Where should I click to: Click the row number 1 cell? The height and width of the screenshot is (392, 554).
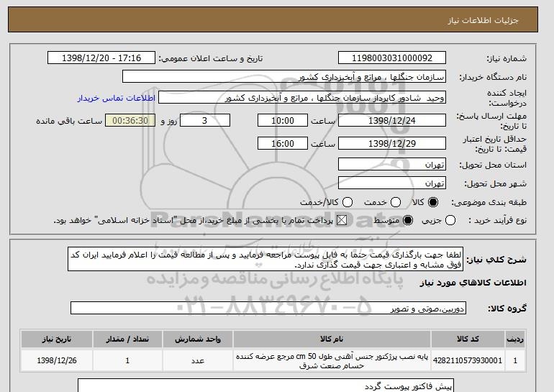[x=515, y=360]
